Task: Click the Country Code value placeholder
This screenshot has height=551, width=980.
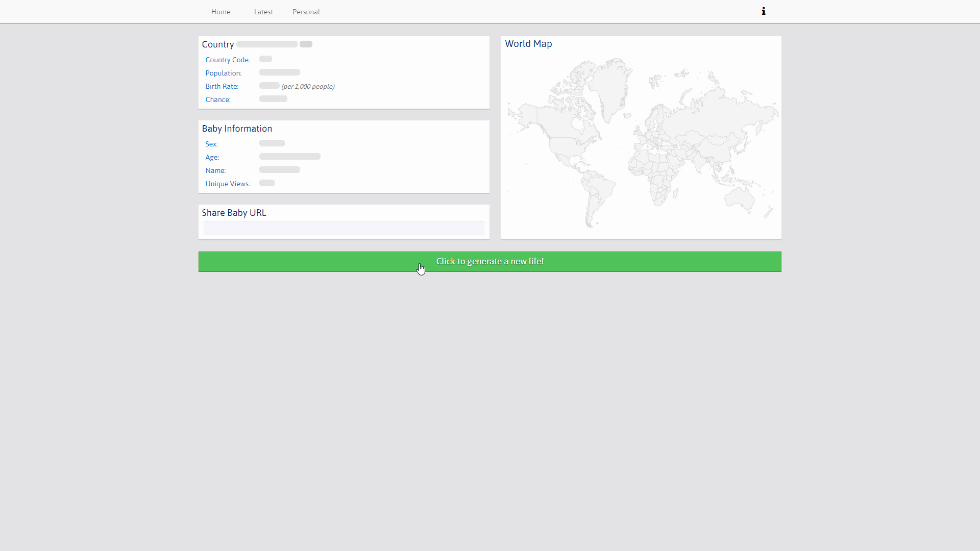Action: (265, 59)
